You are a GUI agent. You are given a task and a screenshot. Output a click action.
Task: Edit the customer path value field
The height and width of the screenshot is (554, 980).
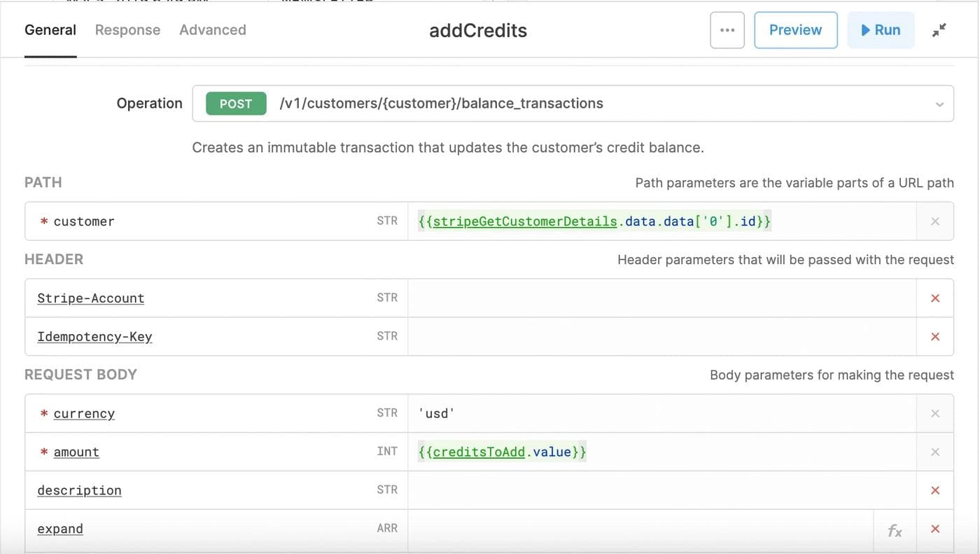661,221
